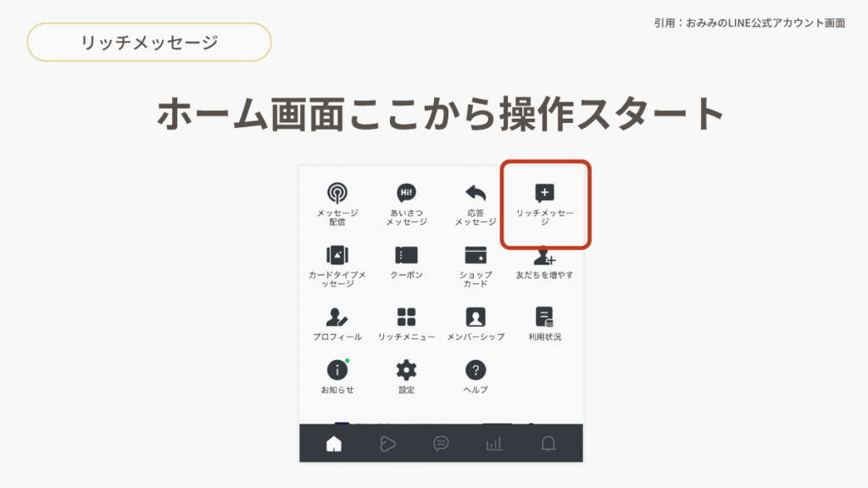868x488 pixels.
Task: Open the プロフィール profile icon
Action: (337, 318)
